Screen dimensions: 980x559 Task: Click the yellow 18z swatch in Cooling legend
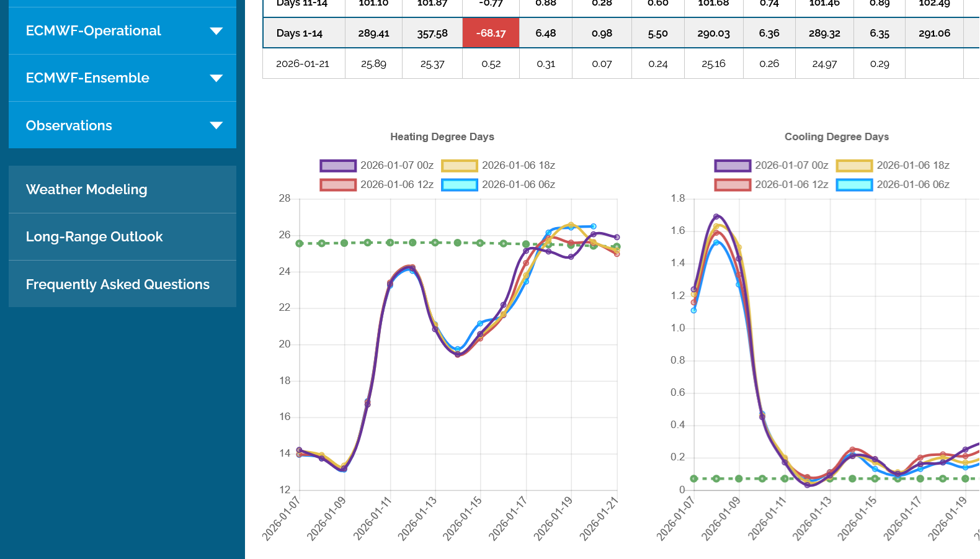click(854, 166)
